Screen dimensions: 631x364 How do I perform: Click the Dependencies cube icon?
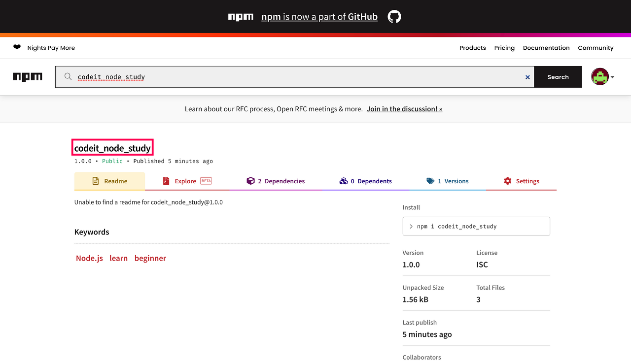[250, 181]
